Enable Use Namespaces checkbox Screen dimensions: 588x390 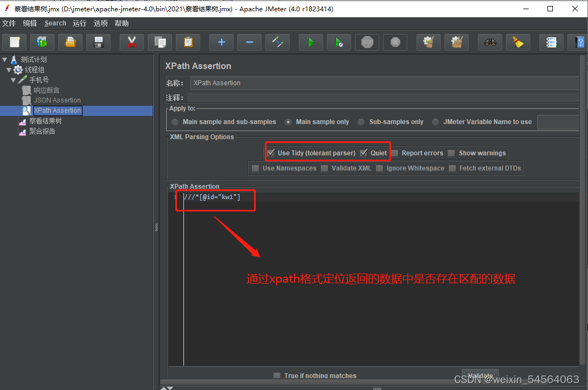tap(255, 168)
